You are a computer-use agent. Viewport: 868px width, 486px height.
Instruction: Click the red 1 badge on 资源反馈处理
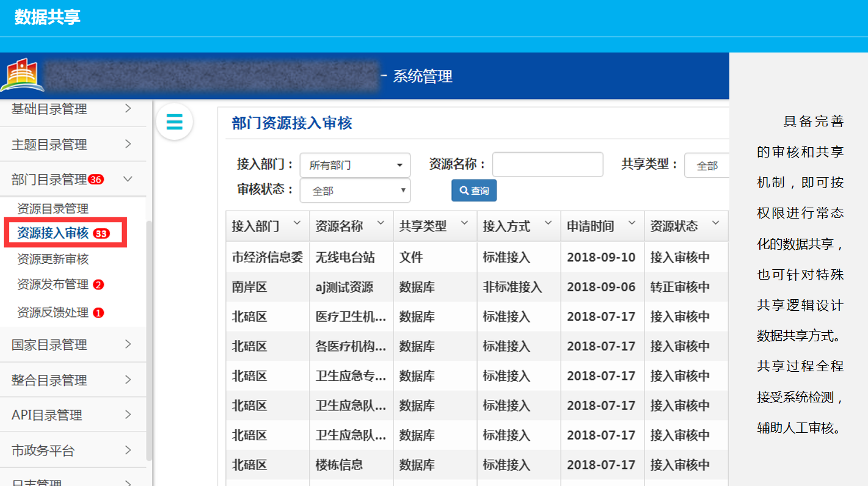(x=98, y=313)
